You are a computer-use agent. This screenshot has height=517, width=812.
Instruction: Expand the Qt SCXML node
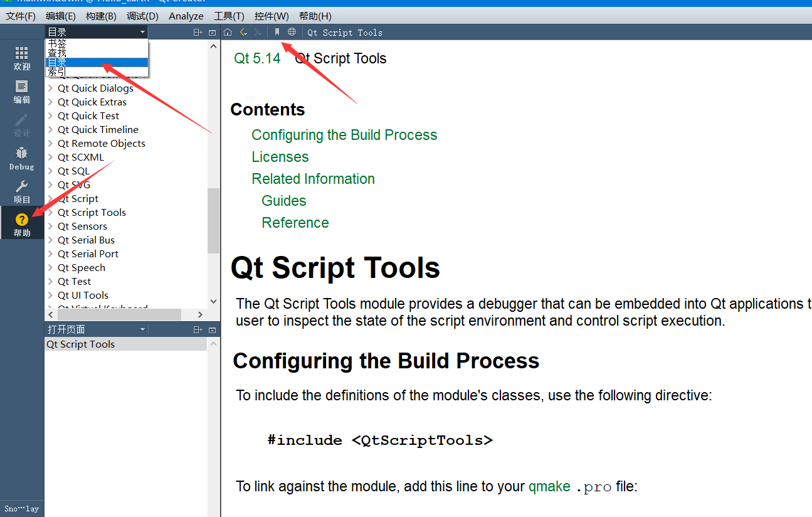tap(51, 157)
